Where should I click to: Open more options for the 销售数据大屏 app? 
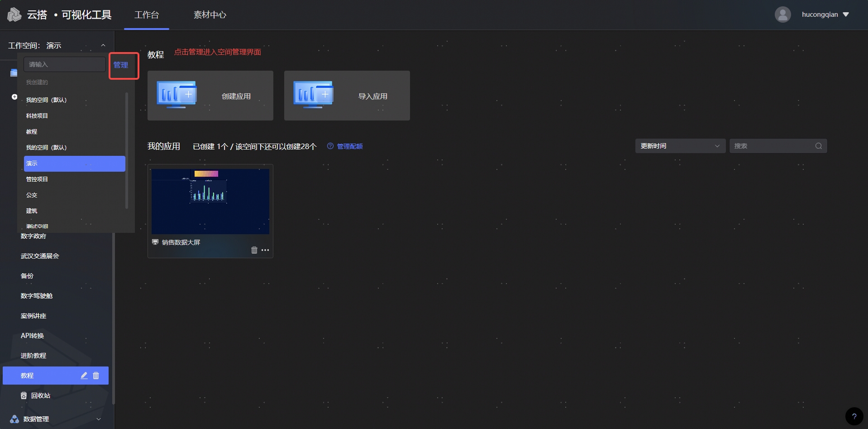tap(265, 250)
